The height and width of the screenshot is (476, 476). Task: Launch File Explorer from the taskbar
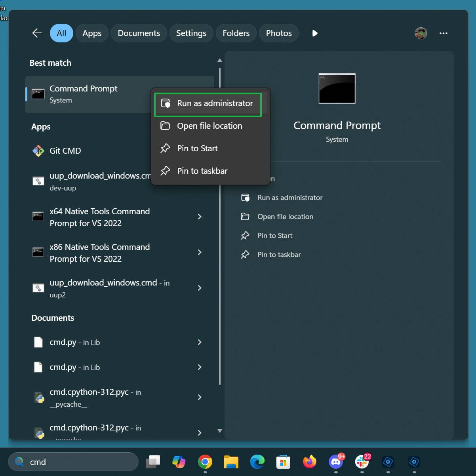tap(231, 462)
